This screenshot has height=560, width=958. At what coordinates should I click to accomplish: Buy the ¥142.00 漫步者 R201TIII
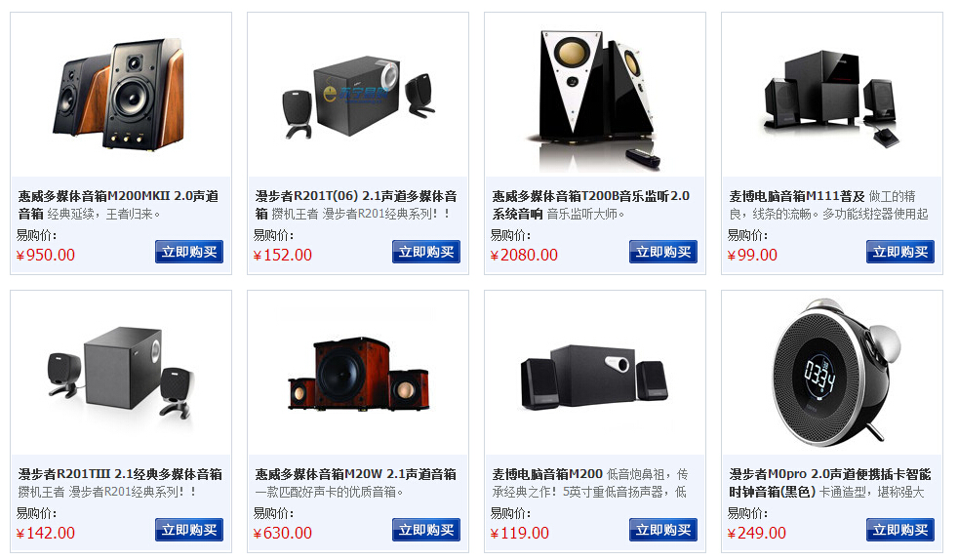click(189, 530)
